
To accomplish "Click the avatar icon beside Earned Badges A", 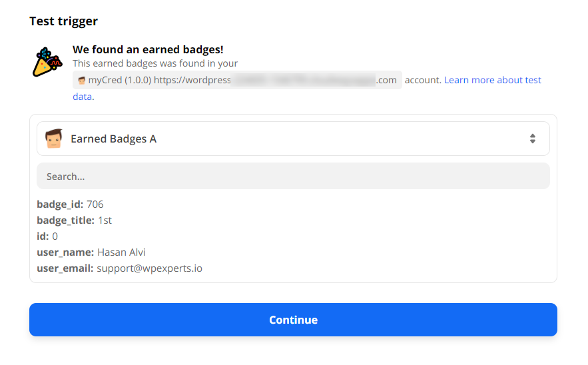I will click(53, 139).
